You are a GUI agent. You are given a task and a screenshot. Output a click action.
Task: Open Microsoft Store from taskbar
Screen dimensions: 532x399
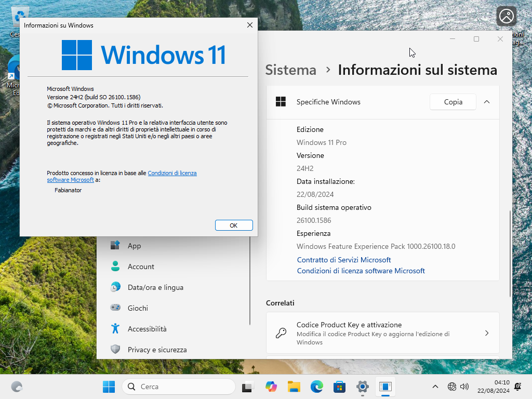click(339, 387)
